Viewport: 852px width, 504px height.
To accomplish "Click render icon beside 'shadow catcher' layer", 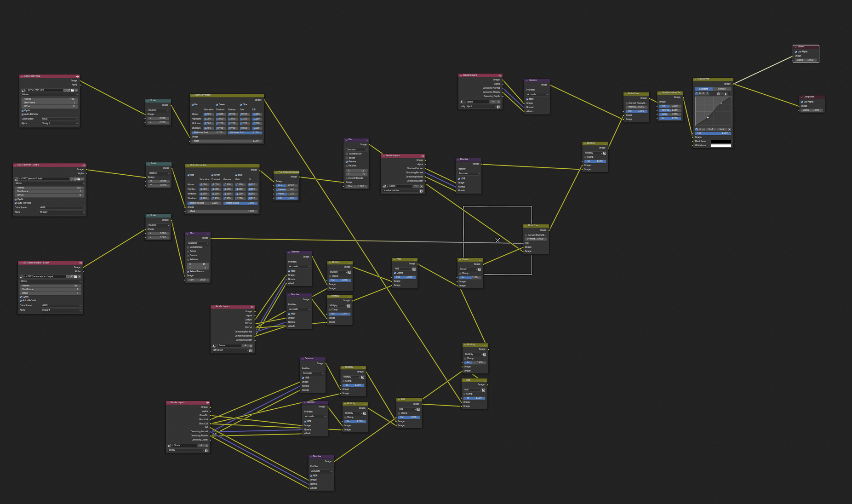I will click(422, 191).
